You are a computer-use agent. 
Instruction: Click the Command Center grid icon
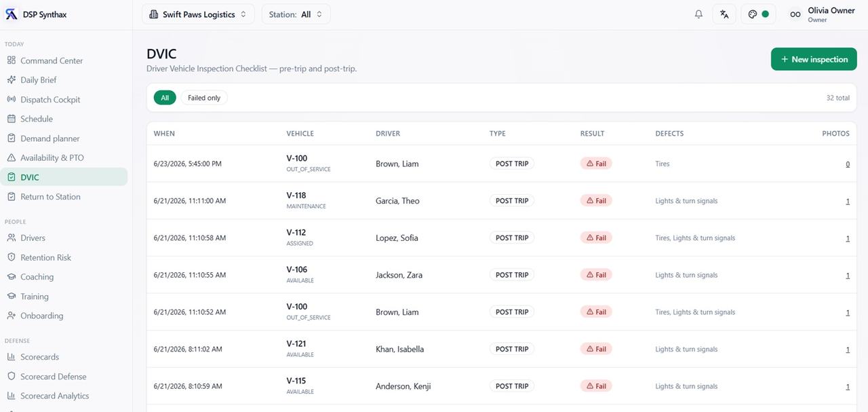click(x=12, y=60)
